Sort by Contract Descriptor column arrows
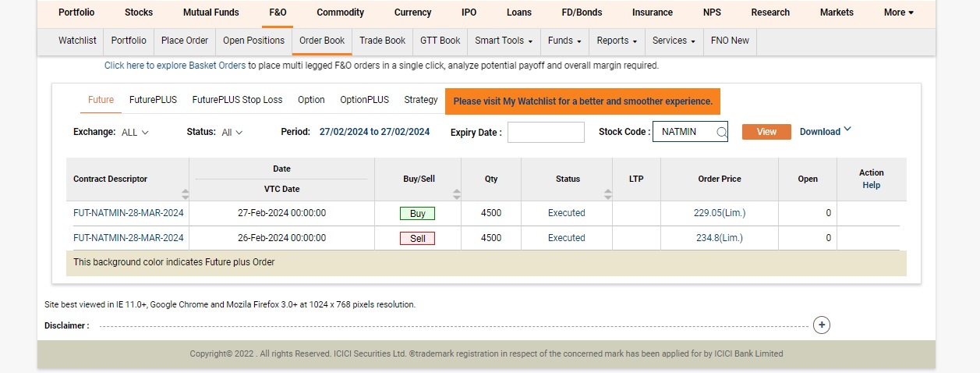The width and height of the screenshot is (980, 373). pyautogui.click(x=185, y=194)
